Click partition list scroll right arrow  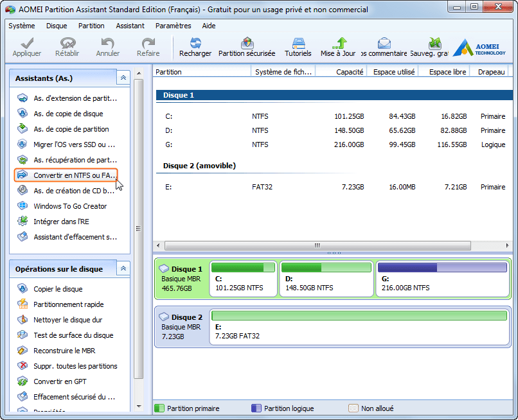pos(507,245)
